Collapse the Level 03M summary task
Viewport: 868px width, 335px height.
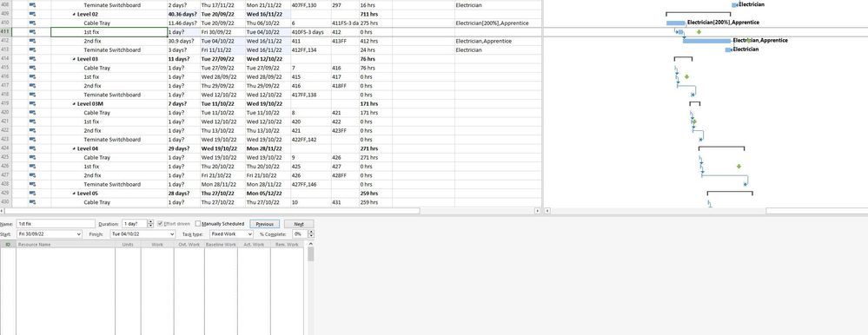[x=74, y=103]
